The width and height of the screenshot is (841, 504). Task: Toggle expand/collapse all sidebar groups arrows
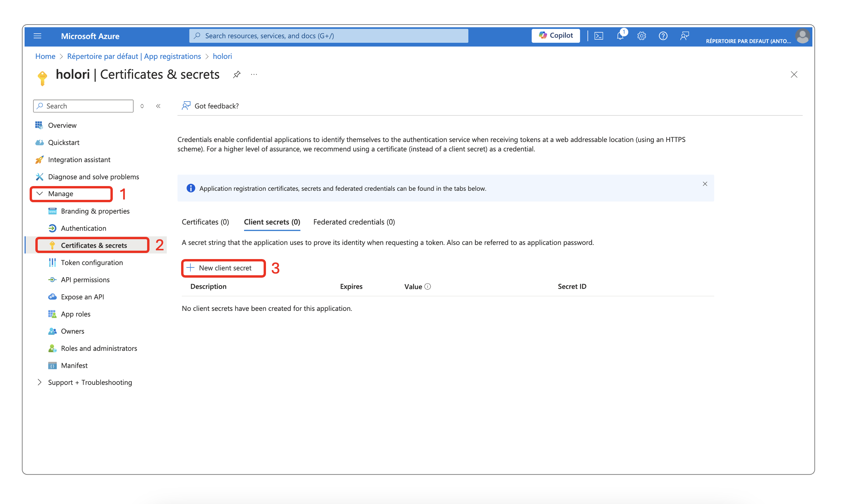(142, 106)
